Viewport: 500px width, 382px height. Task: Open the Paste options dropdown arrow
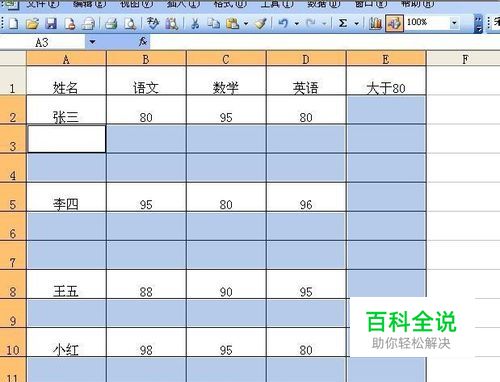246,24
